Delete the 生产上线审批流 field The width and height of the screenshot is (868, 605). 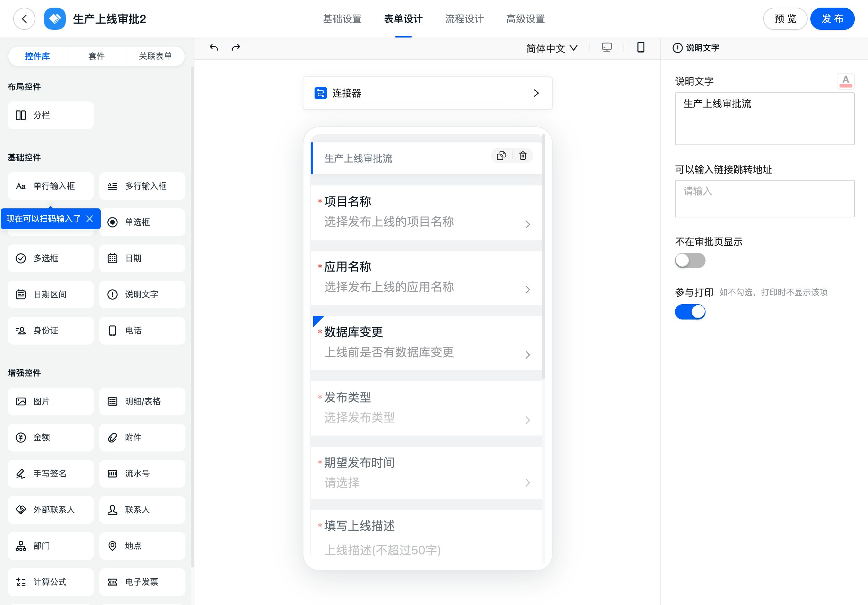tap(523, 156)
